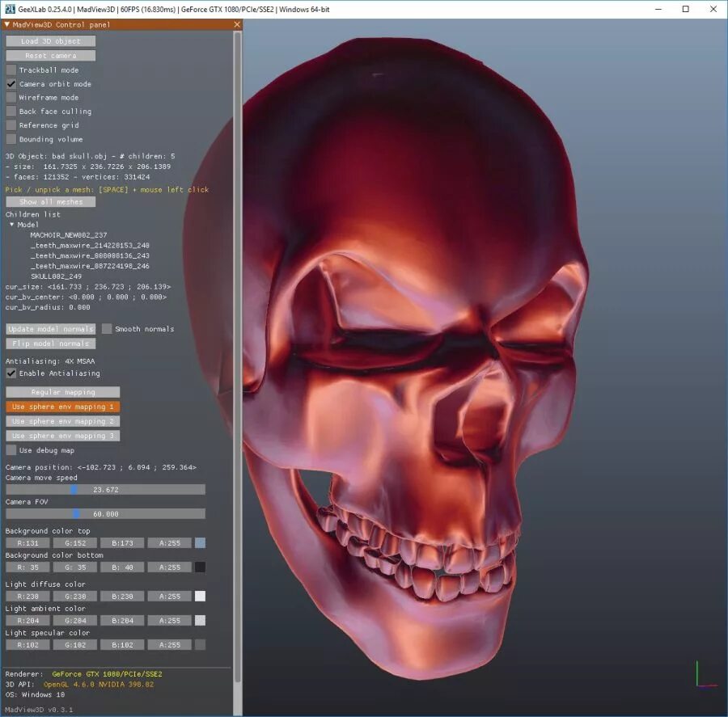The image size is (728, 717).
Task: Click the Light specular R:102 field
Action: click(28, 644)
